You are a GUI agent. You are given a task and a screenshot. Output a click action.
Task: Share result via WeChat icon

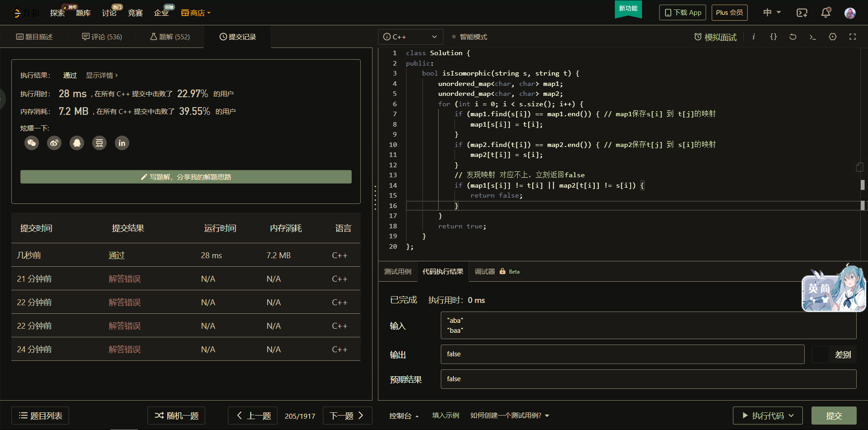click(x=32, y=143)
